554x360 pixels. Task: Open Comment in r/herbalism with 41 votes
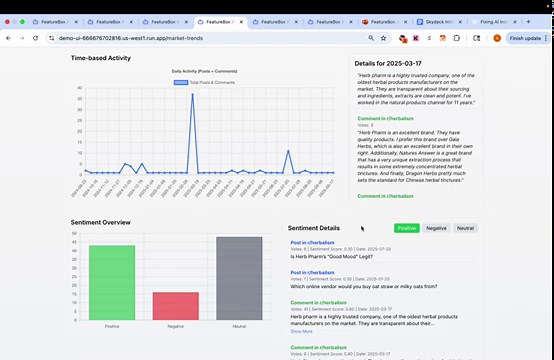318,303
